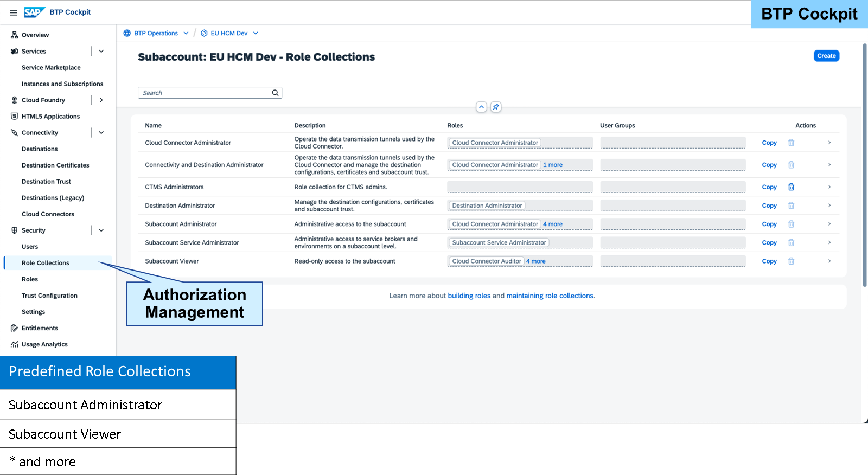This screenshot has height=475, width=868.
Task: Open Security Settings page
Action: click(x=33, y=312)
